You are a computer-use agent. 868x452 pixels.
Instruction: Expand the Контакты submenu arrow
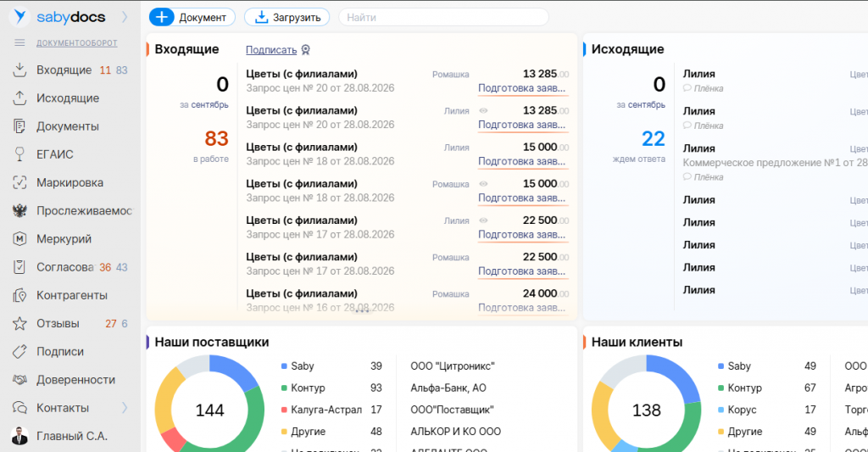[125, 408]
